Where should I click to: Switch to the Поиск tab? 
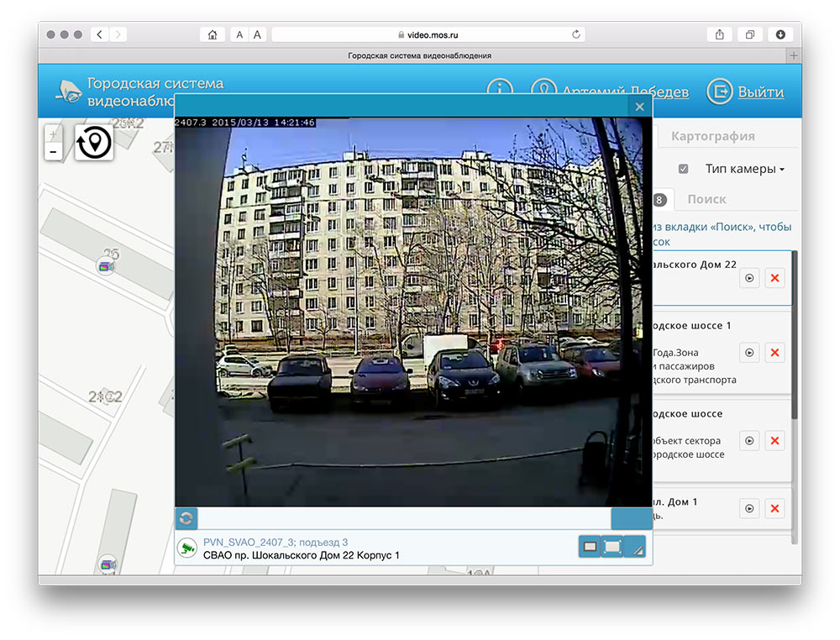[706, 199]
